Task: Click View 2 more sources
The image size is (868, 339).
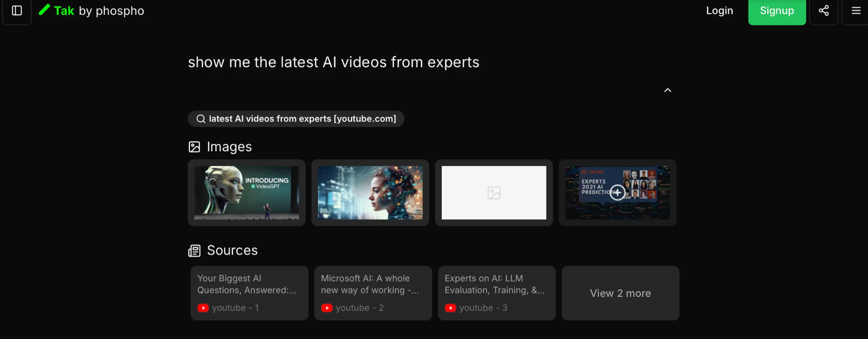Action: point(621,293)
